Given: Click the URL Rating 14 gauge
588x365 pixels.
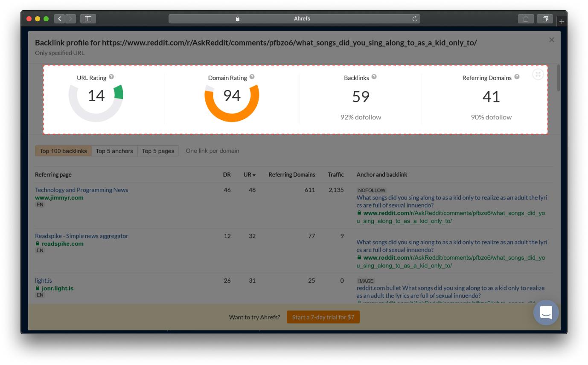Looking at the screenshot, I should (96, 103).
